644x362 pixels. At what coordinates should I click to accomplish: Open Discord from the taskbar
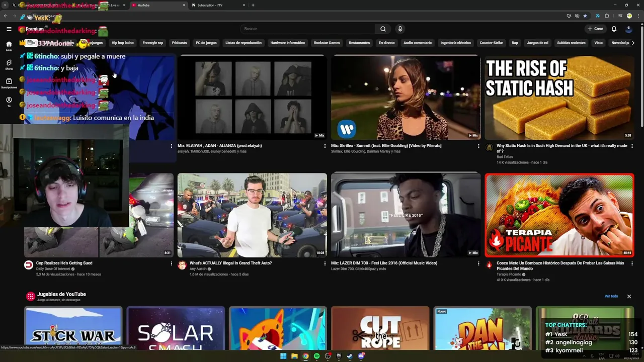(x=361, y=356)
